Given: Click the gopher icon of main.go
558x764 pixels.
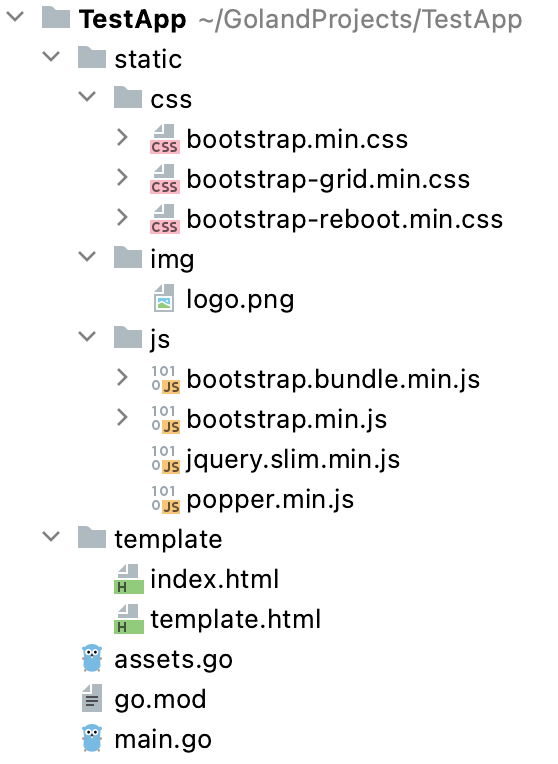Looking at the screenshot, I should click(x=92, y=738).
